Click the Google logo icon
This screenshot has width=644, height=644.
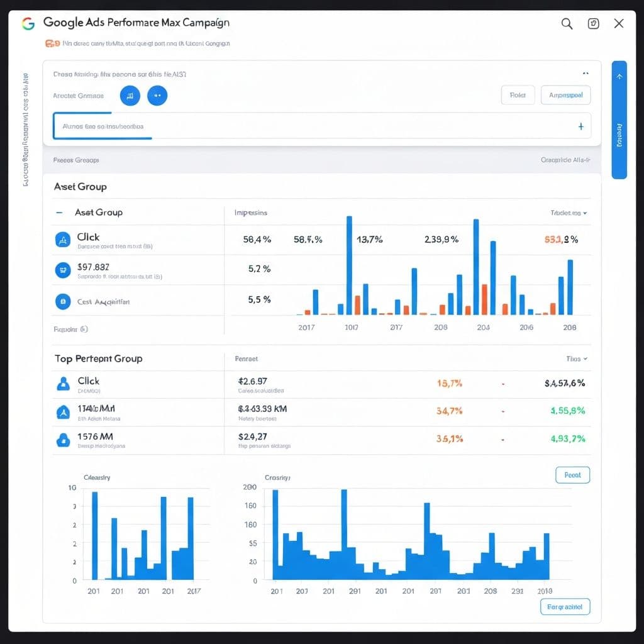point(28,24)
